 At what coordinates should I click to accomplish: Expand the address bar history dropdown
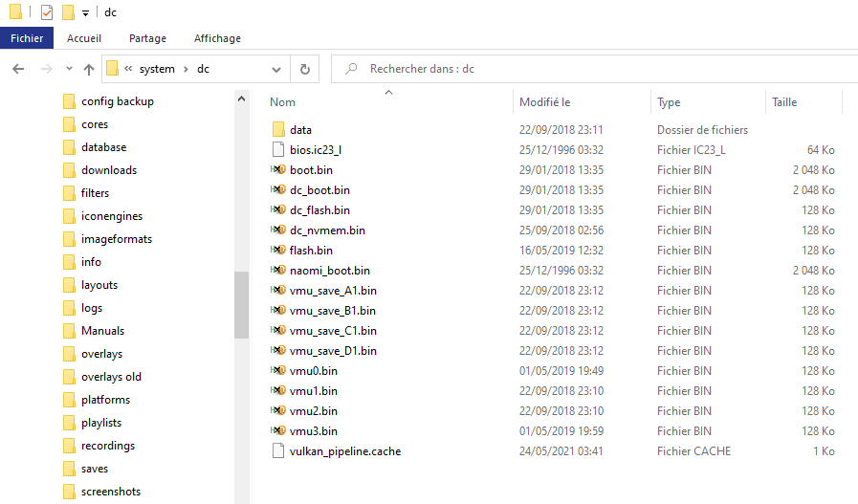276,70
